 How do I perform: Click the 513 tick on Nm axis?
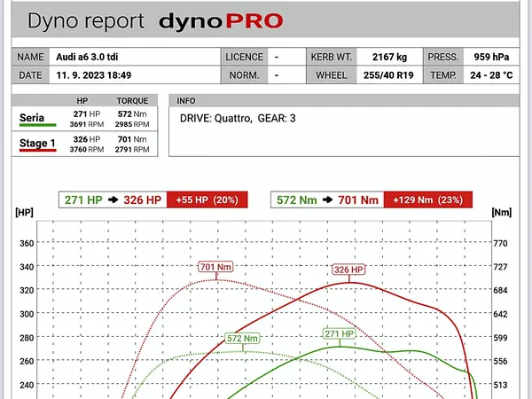[x=500, y=385]
